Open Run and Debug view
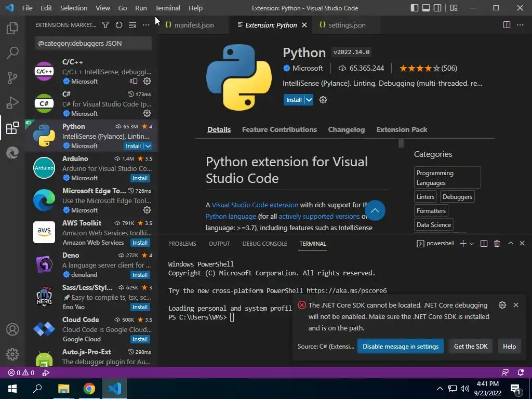Image resolution: width=532 pixels, height=399 pixels. click(12, 103)
